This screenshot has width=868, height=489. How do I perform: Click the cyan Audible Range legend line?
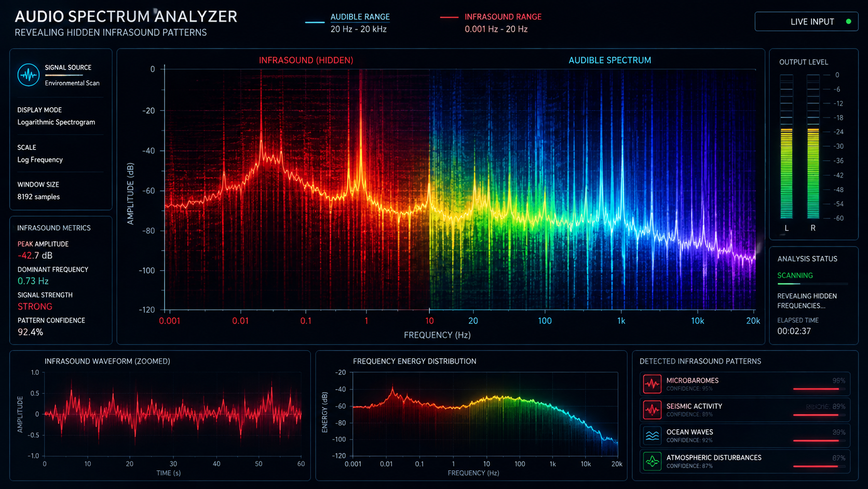click(315, 22)
